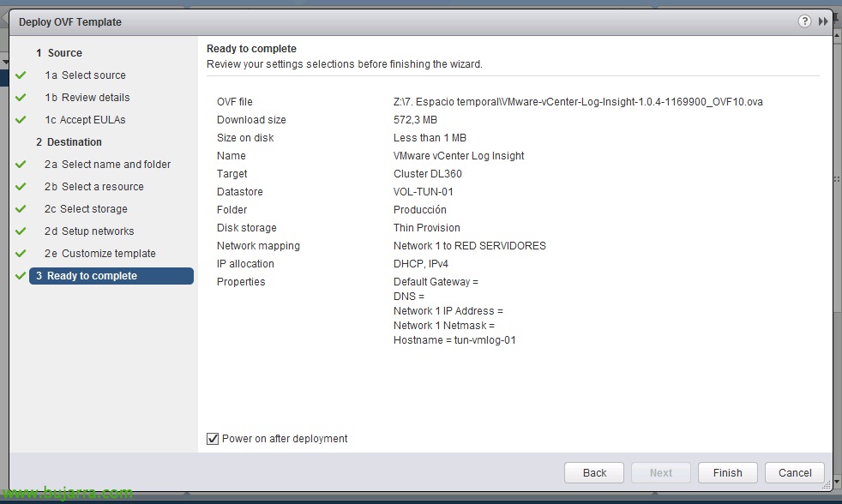Viewport: 842px width, 504px height.
Task: Click the Back button
Action: click(x=594, y=473)
